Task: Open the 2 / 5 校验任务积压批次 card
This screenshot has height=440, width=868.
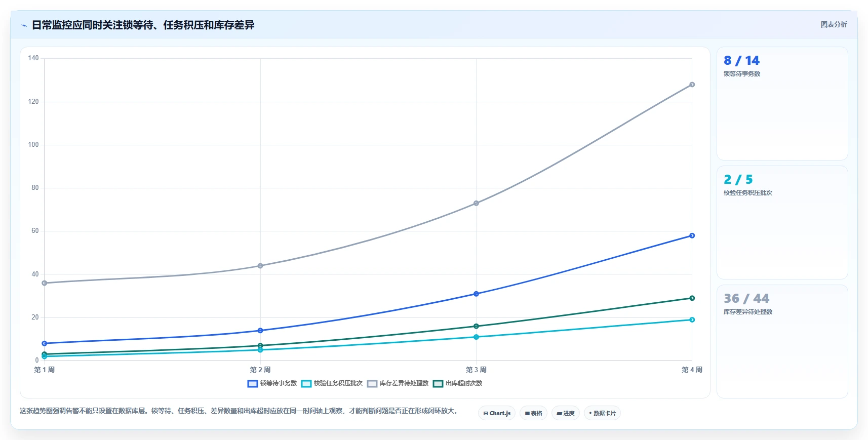Action: (x=782, y=223)
